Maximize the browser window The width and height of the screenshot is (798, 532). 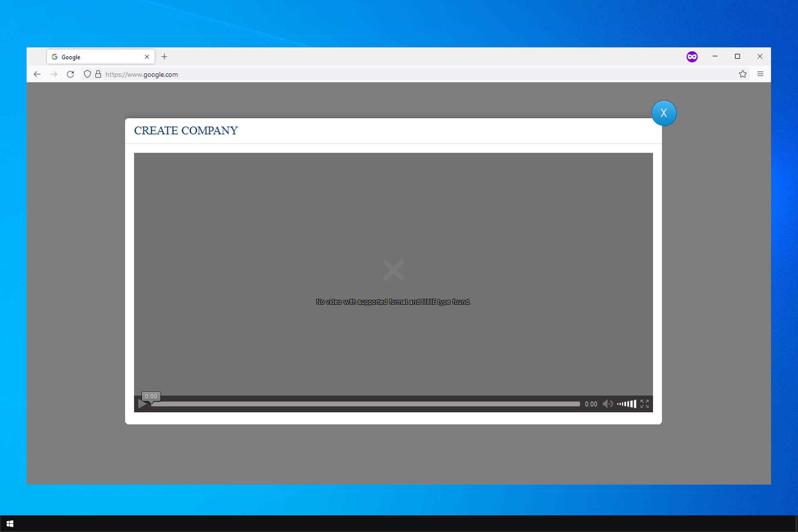737,56
